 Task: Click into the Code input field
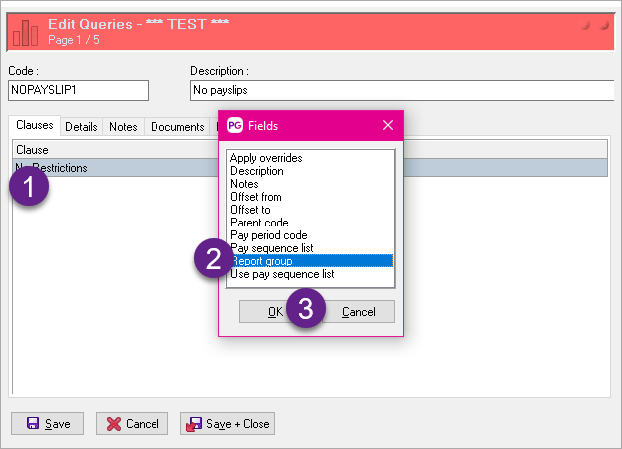[x=78, y=91]
